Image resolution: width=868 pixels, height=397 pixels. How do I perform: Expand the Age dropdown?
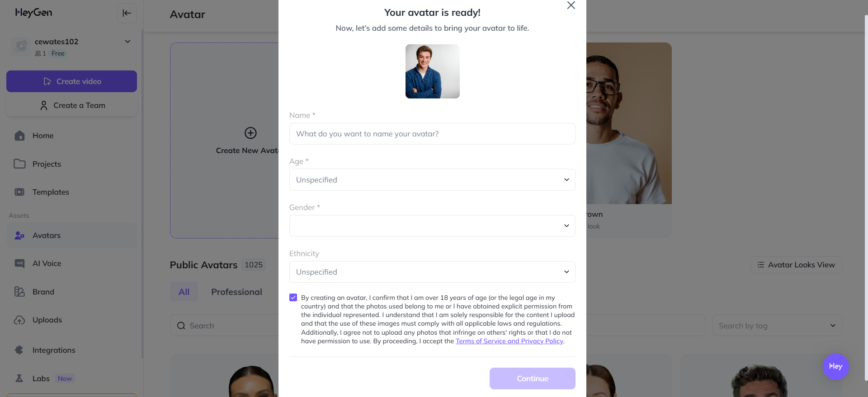(x=432, y=180)
